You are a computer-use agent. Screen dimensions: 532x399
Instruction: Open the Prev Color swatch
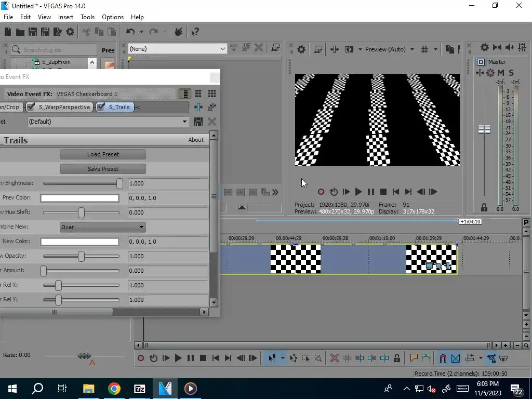[79, 198]
